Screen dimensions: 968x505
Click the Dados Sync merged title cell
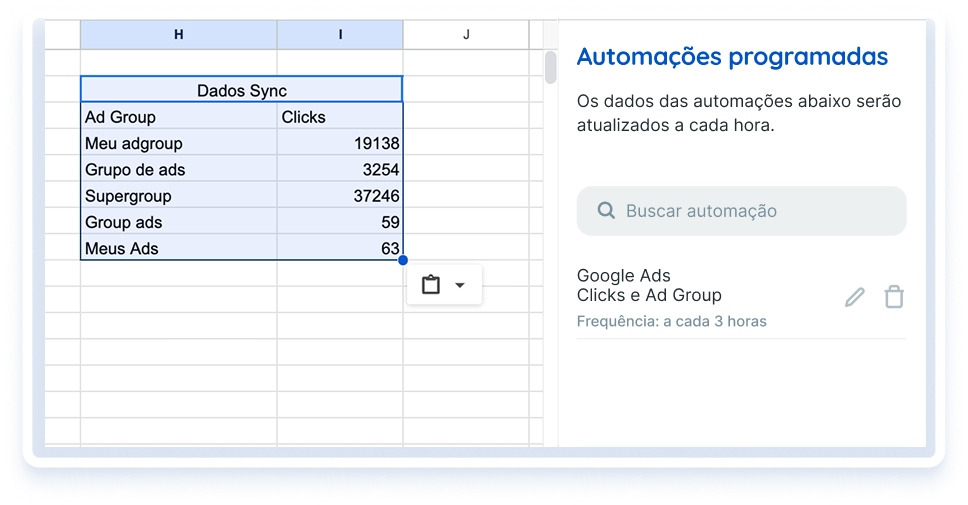pyautogui.click(x=241, y=90)
